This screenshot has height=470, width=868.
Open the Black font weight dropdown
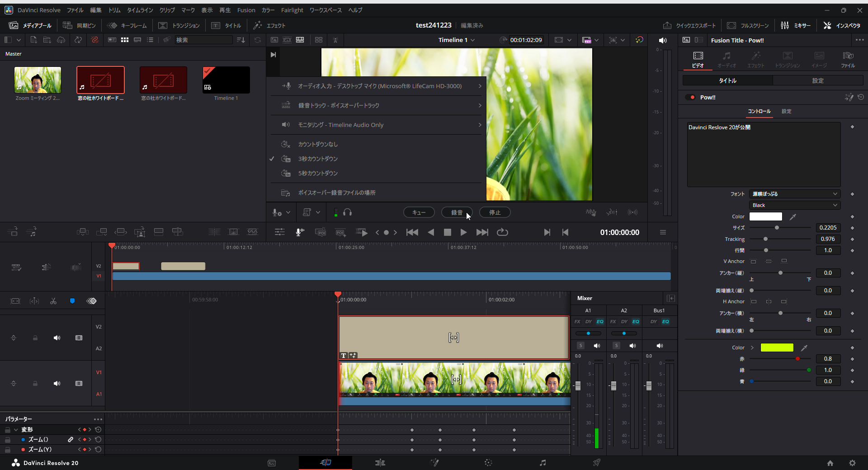794,205
